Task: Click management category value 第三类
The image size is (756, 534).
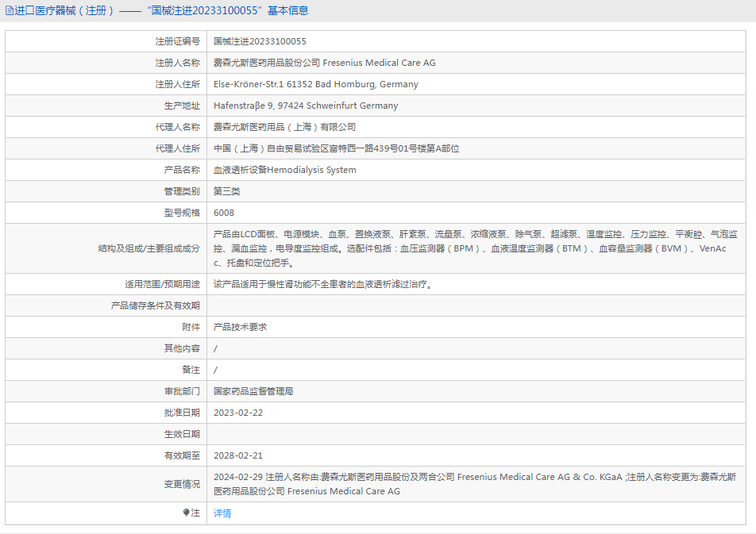Action: click(x=227, y=191)
